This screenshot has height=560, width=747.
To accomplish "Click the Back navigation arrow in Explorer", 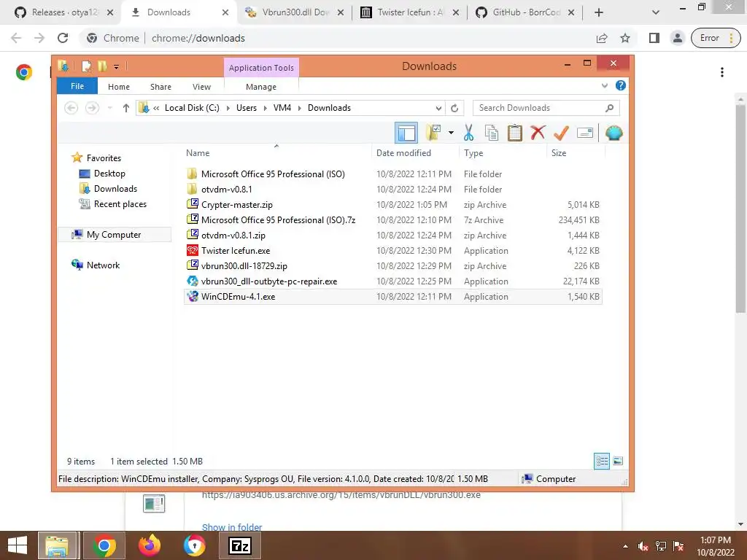I will [x=71, y=108].
